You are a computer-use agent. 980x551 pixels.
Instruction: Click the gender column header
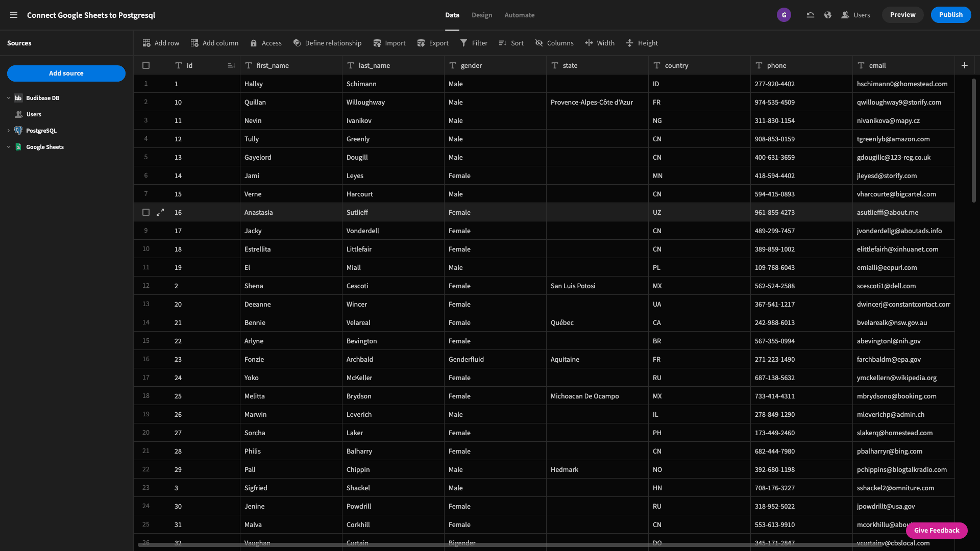(x=495, y=65)
